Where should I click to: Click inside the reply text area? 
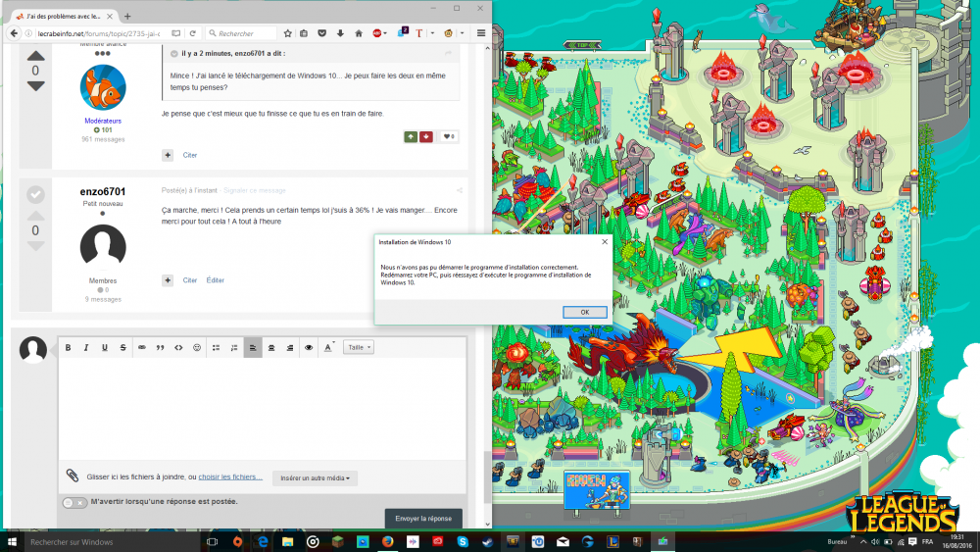coord(263,410)
